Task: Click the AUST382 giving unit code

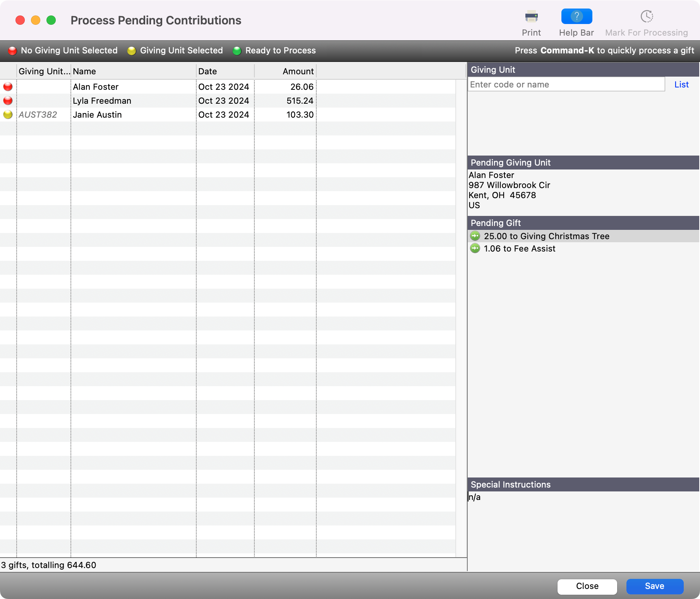Action: click(38, 115)
